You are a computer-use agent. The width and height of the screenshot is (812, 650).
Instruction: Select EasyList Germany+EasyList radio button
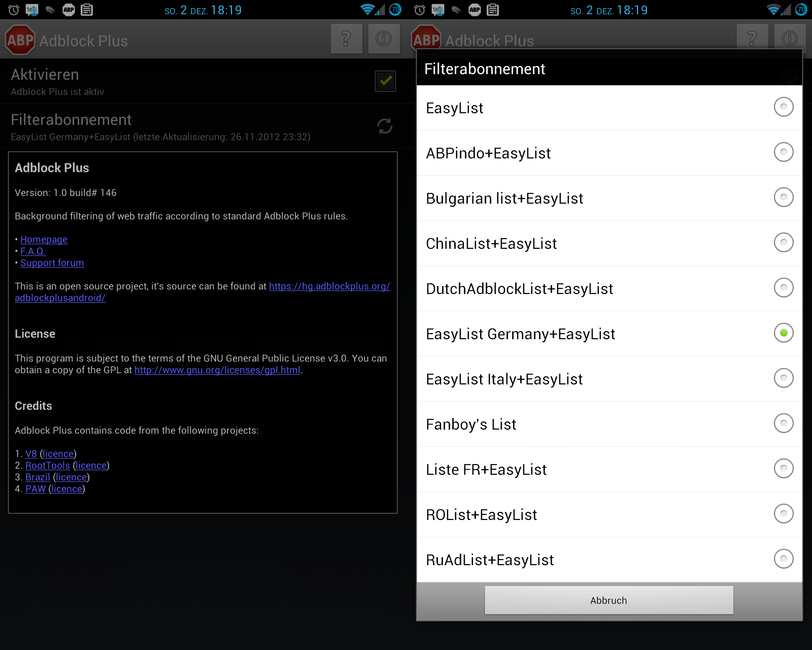tap(784, 333)
